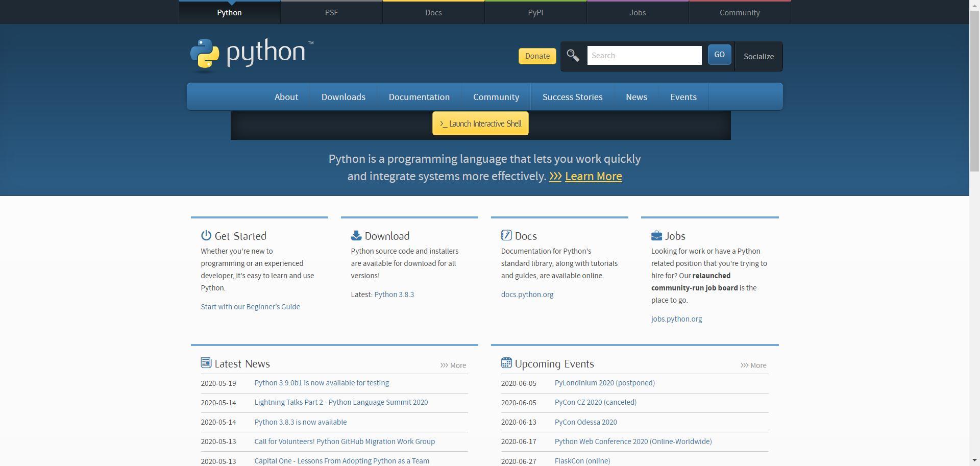
Task: Open the docs.python.org link
Action: [527, 294]
